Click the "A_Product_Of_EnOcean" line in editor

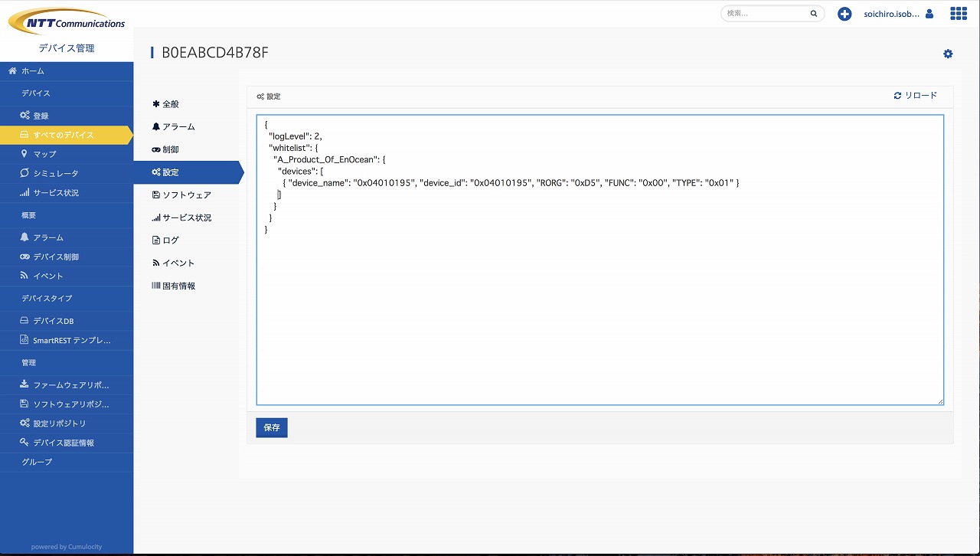coord(330,159)
